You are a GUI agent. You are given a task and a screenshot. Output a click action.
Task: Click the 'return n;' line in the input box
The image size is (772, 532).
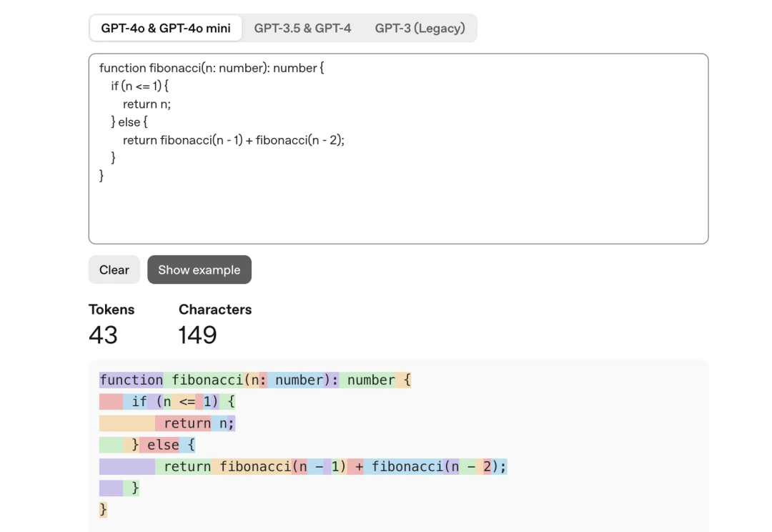pyautogui.click(x=147, y=104)
